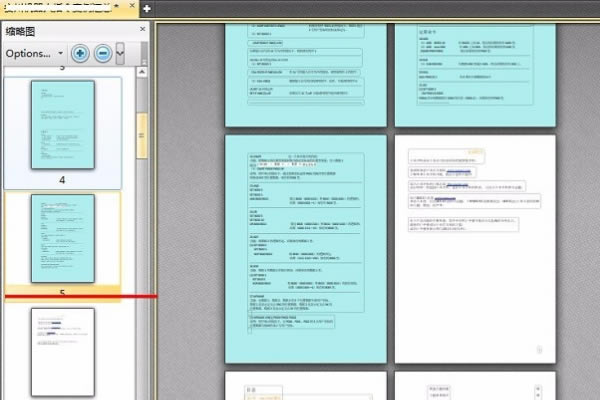Click the top-left cyan page in main view
The height and width of the screenshot is (400, 600).
click(306, 75)
